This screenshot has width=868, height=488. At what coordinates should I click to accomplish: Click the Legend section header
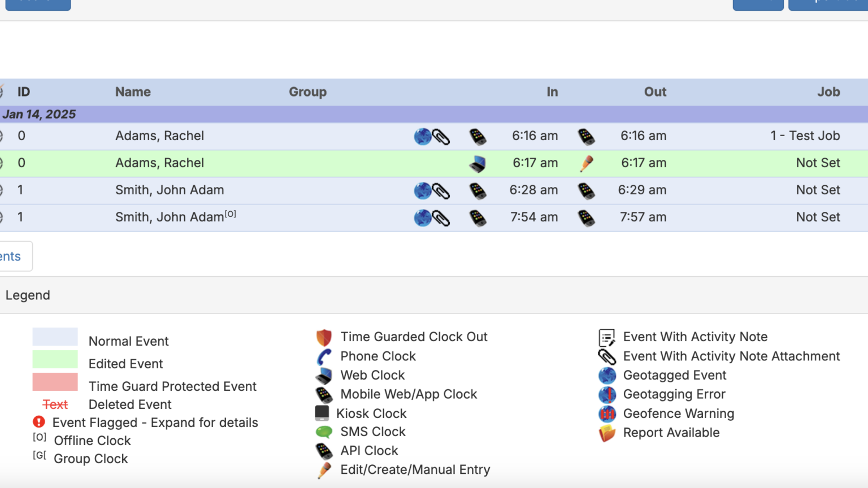coord(28,295)
